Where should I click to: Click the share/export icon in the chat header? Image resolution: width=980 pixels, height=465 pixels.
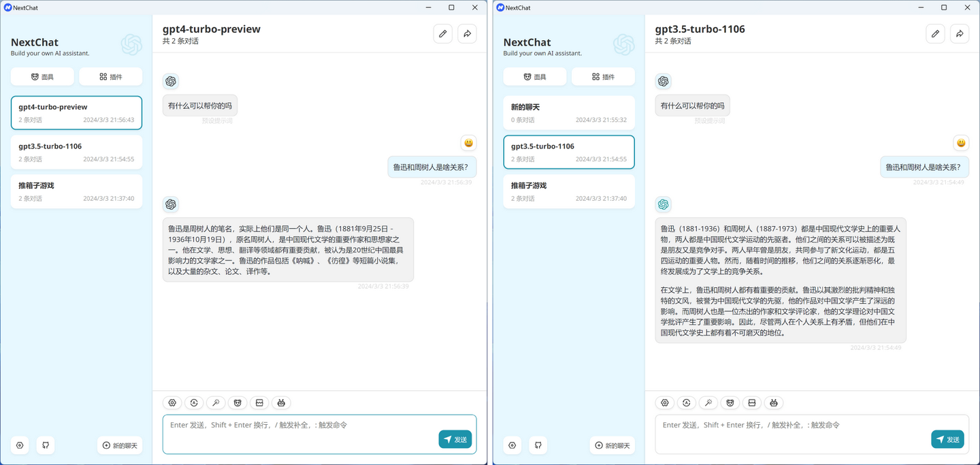point(467,33)
